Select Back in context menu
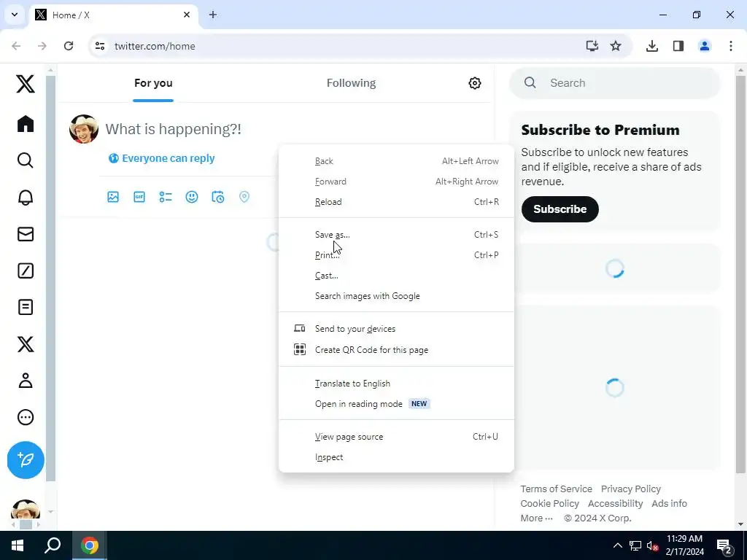This screenshot has width=747, height=560. point(396,161)
